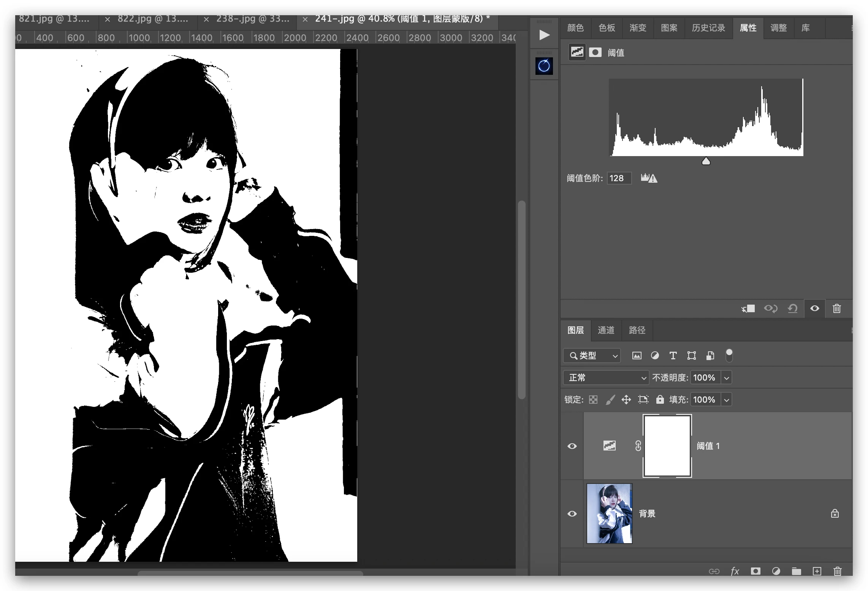This screenshot has width=868, height=591.
Task: Delete the threshold adjustment layer icon
Action: tap(836, 308)
